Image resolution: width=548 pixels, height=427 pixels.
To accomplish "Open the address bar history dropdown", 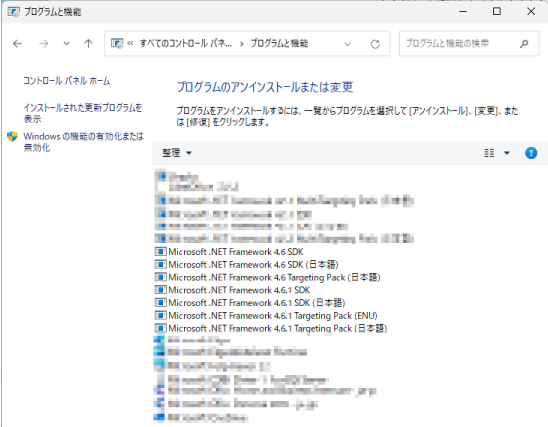I will click(x=347, y=44).
